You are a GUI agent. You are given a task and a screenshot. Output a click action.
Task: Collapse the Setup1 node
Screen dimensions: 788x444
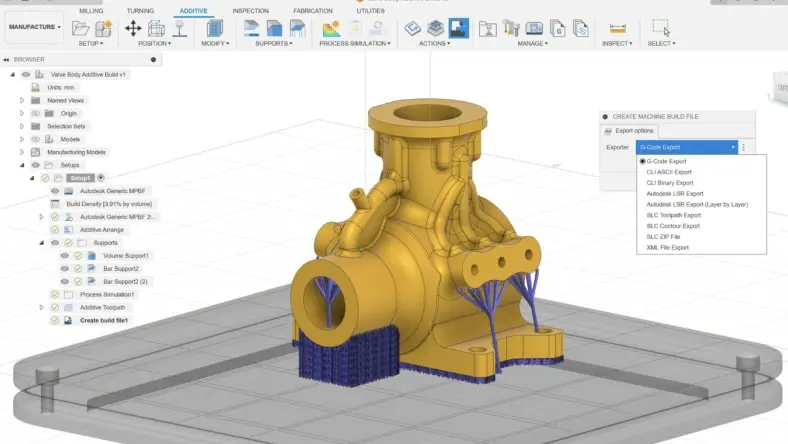[32, 178]
